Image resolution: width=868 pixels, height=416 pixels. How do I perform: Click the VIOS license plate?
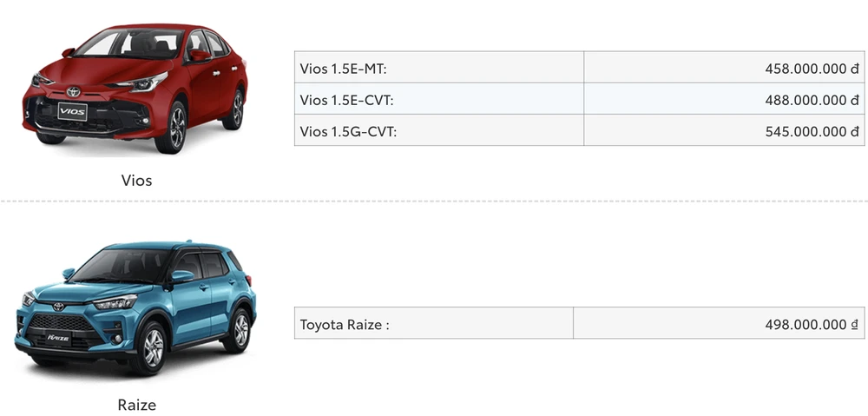pyautogui.click(x=72, y=111)
